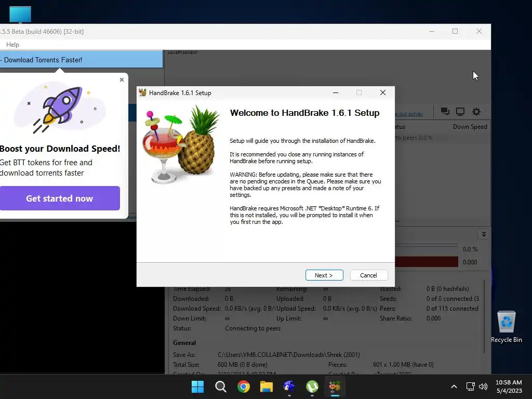The image size is (532, 399).
Task: Click details pane vertical scrollbar in uTorrent
Action: pyautogui.click(x=484, y=315)
